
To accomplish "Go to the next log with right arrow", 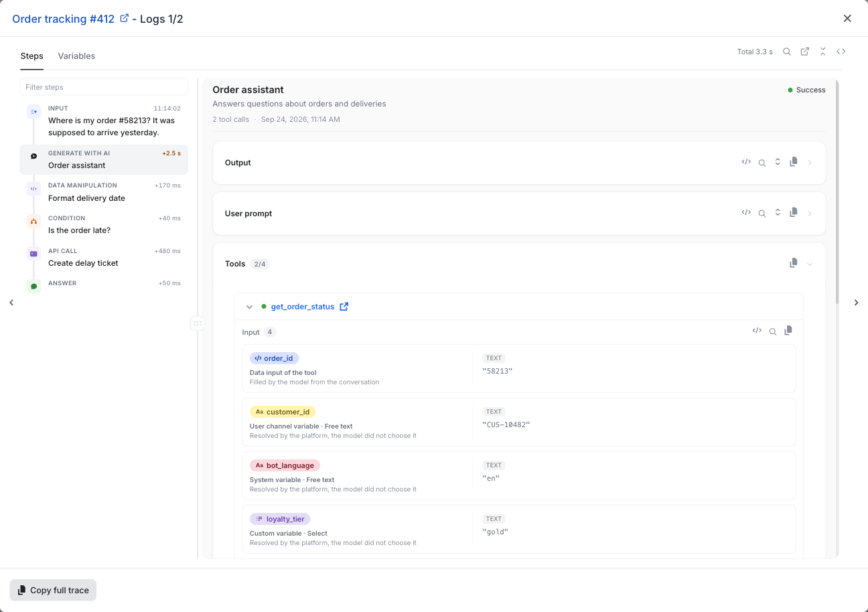I will 856,303.
